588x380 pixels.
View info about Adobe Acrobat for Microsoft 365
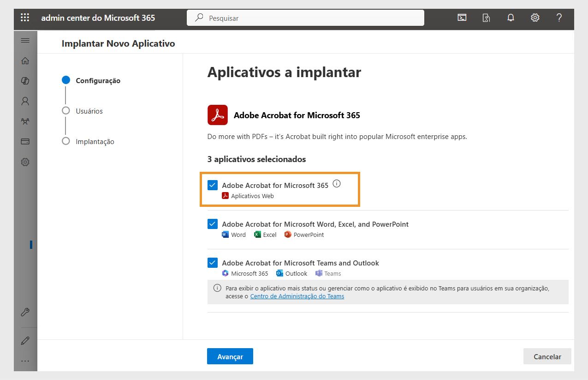click(337, 183)
